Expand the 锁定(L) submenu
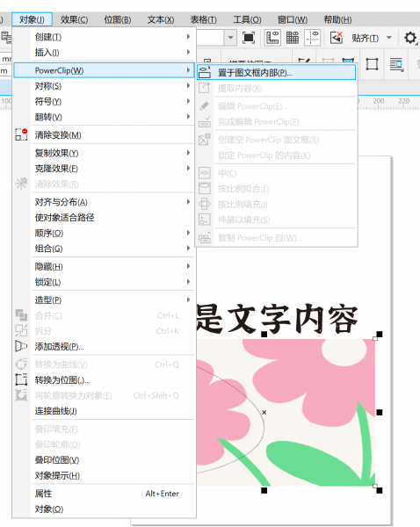Image resolution: width=420 pixels, height=527 pixels. point(104,282)
